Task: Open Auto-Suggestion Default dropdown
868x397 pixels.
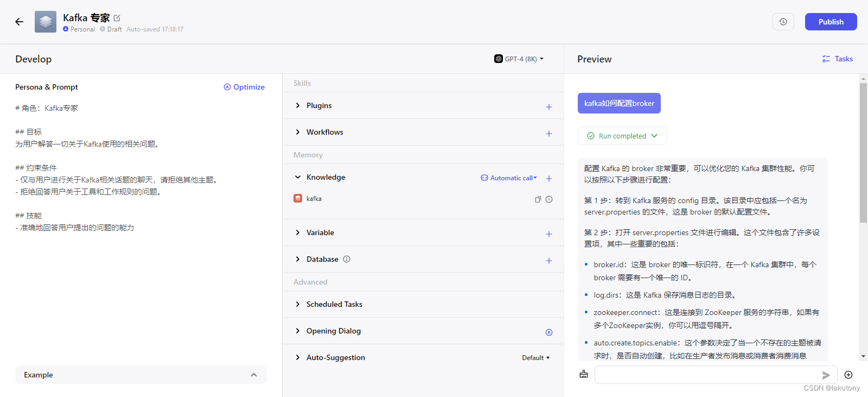Action: (x=535, y=358)
